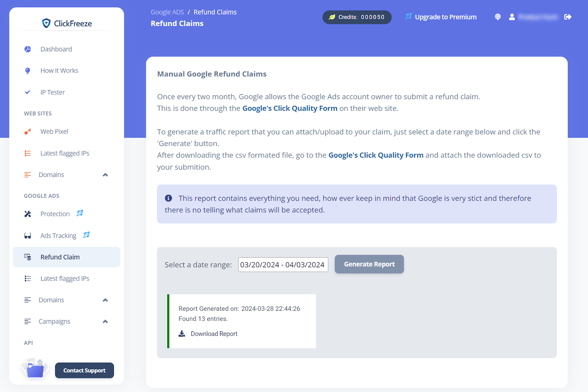Click the Contact Support button
This screenshot has height=392, width=588.
85,370
